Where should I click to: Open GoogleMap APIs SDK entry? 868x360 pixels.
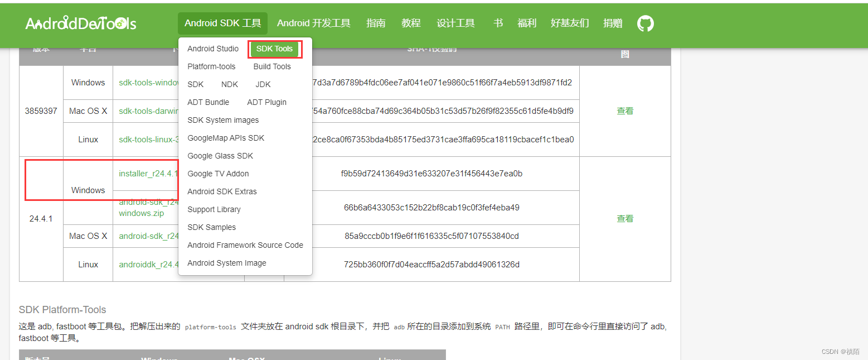(226, 138)
